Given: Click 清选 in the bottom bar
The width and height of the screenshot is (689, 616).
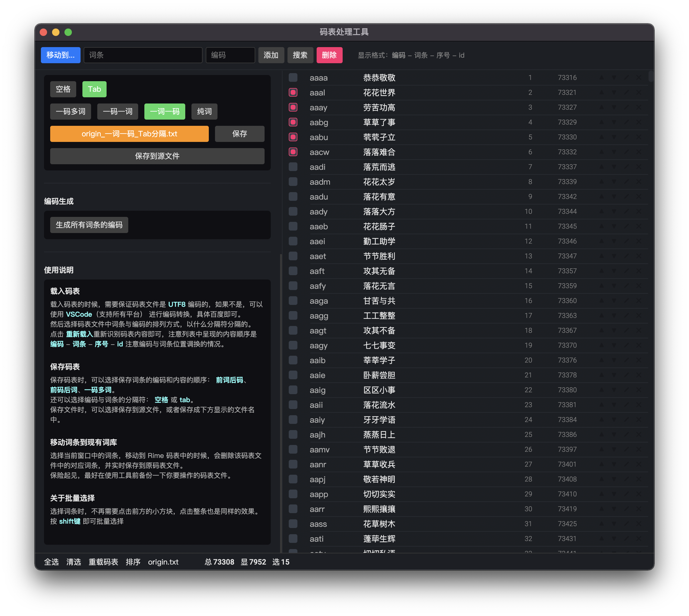Looking at the screenshot, I should [x=74, y=562].
